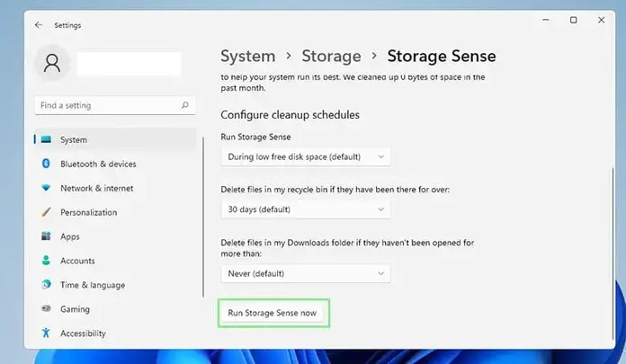Navigate to Storage in the breadcrumb
This screenshot has width=626, height=364.
[331, 56]
